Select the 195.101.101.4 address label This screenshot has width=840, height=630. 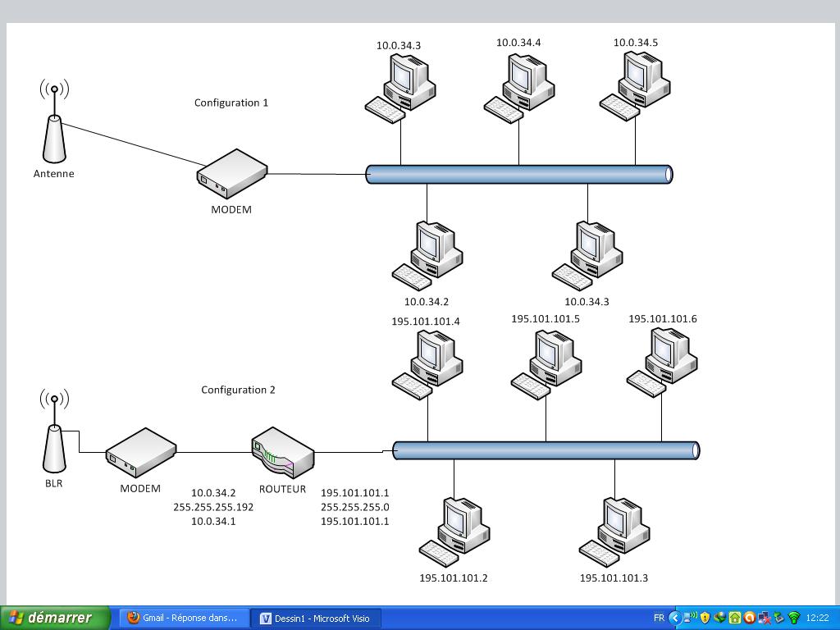click(x=426, y=322)
